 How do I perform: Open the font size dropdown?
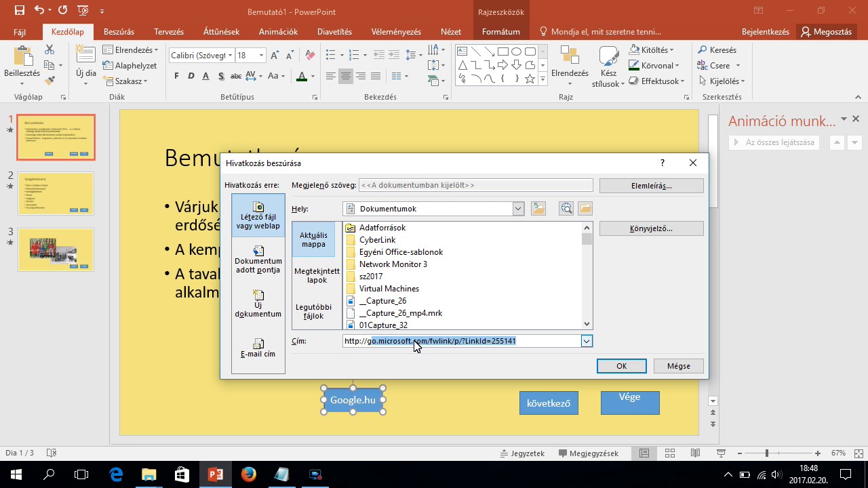coord(261,56)
